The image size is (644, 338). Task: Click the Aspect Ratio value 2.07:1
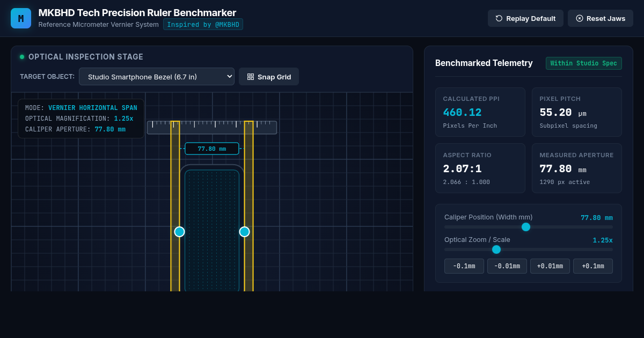(462, 169)
